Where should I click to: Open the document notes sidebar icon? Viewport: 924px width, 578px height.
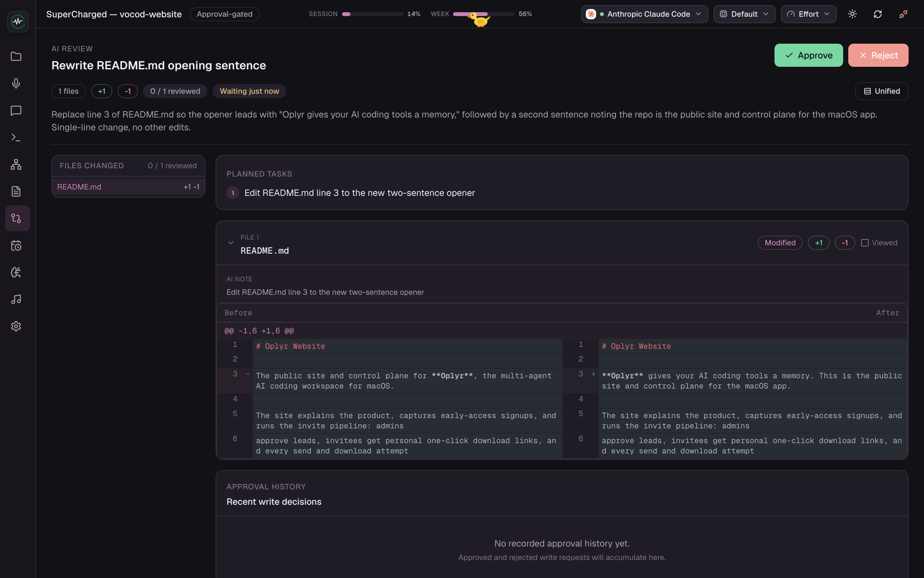tap(16, 191)
